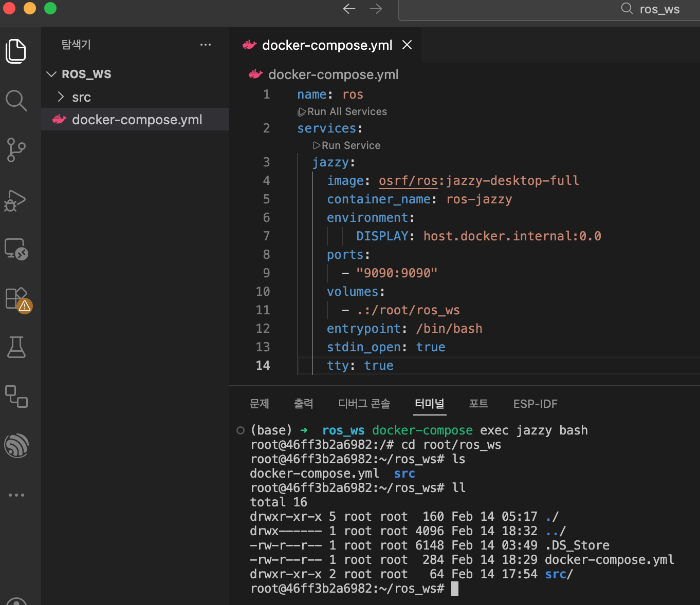Screen dimensions: 700x605
Task: Click '.DS_Store' entry in terminal listing
Action: [577, 545]
